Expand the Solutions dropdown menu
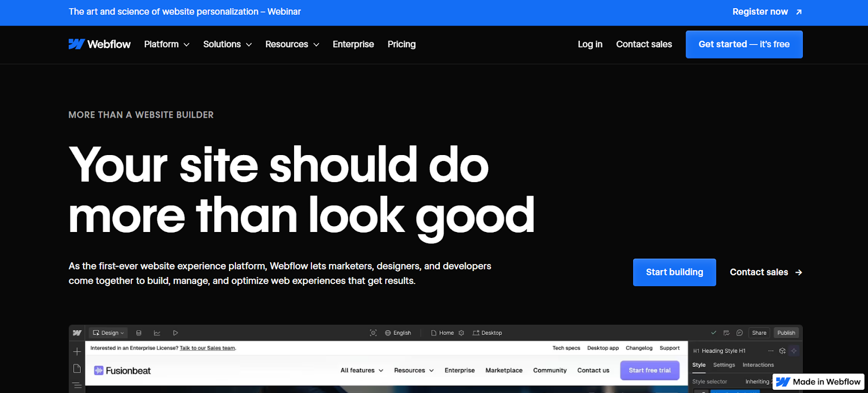The image size is (868, 393). coord(227,44)
